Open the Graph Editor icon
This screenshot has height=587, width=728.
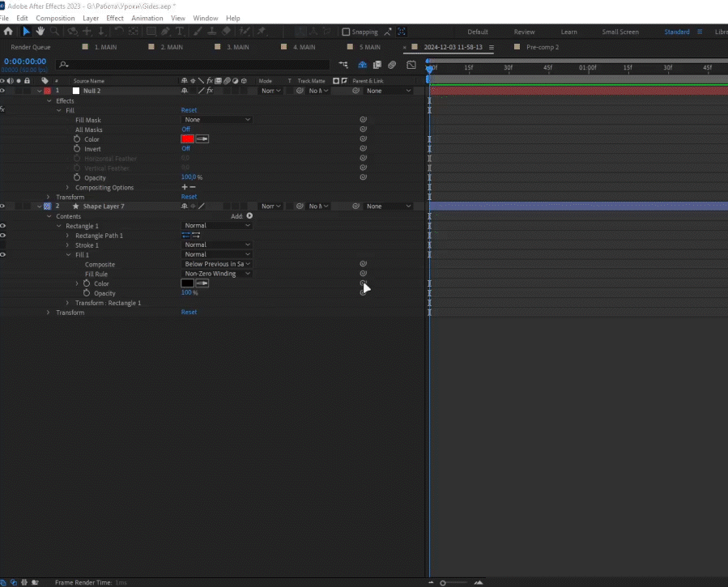click(411, 65)
